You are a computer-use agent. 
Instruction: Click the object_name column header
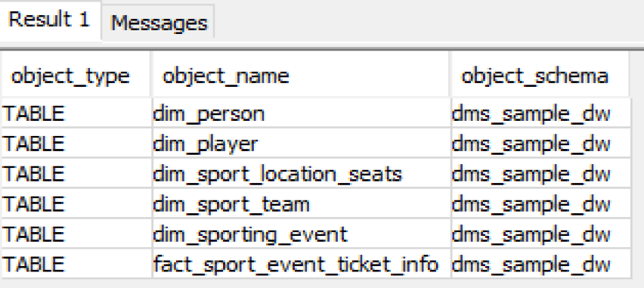click(301, 74)
